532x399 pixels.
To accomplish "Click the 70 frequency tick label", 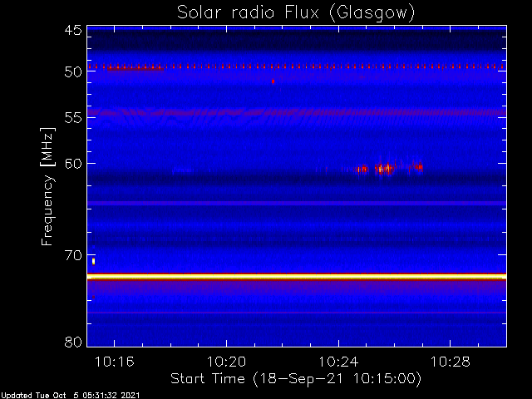I will tap(73, 255).
